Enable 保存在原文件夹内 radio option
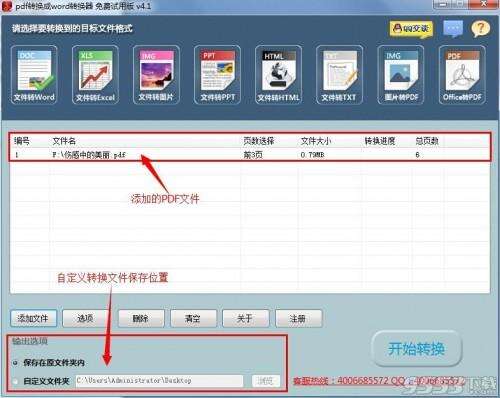 click(x=15, y=363)
